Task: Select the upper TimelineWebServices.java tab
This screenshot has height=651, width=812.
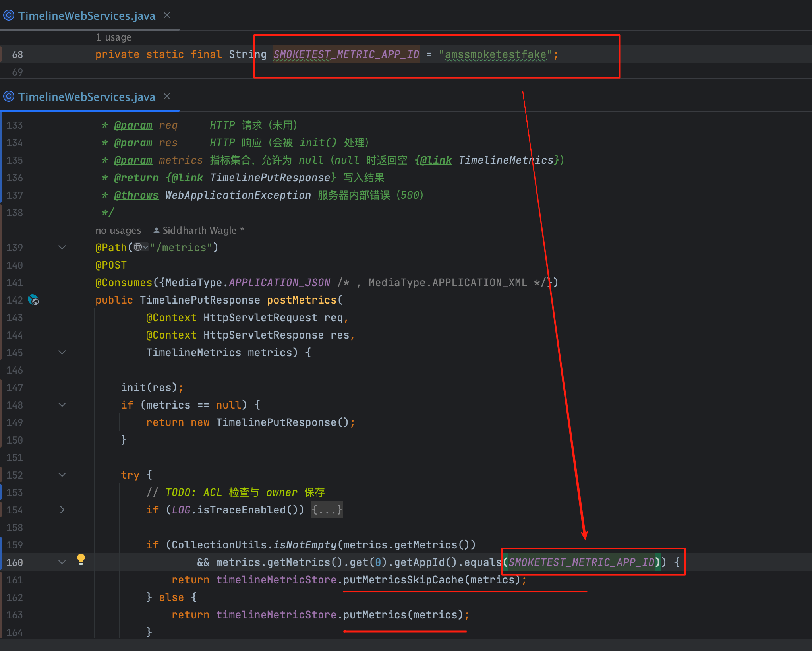Action: pos(87,16)
